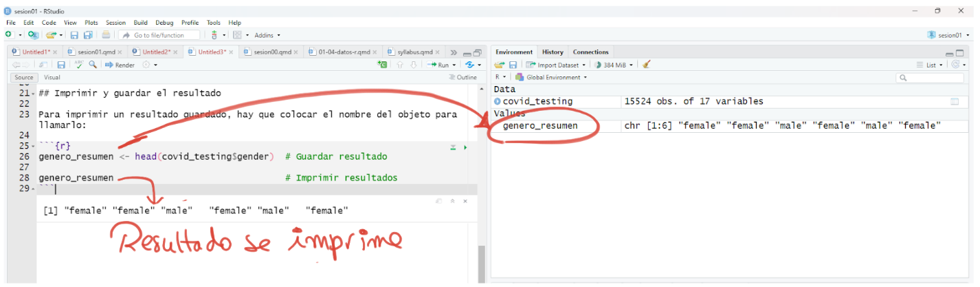980x287 pixels.
Task: Click the print document icon
Action: (106, 35)
